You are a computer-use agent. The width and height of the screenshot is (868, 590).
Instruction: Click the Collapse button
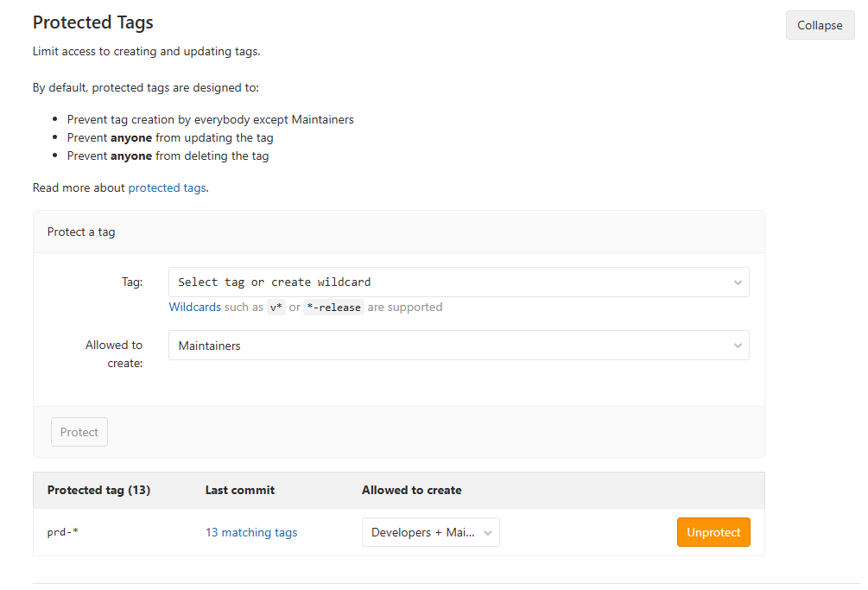tap(820, 25)
